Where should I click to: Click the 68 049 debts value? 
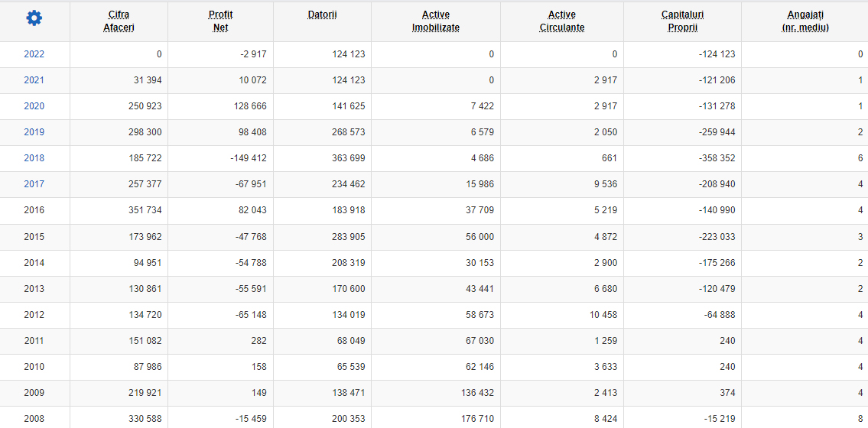(349, 341)
